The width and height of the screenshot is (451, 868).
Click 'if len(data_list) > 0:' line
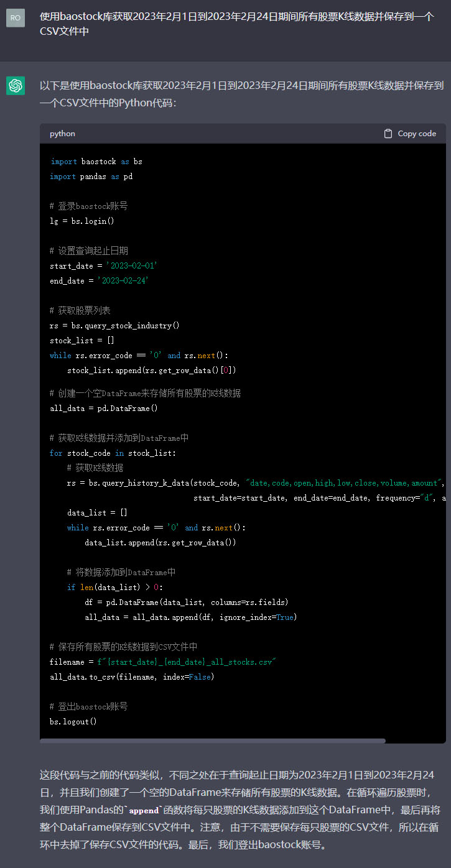click(x=114, y=588)
